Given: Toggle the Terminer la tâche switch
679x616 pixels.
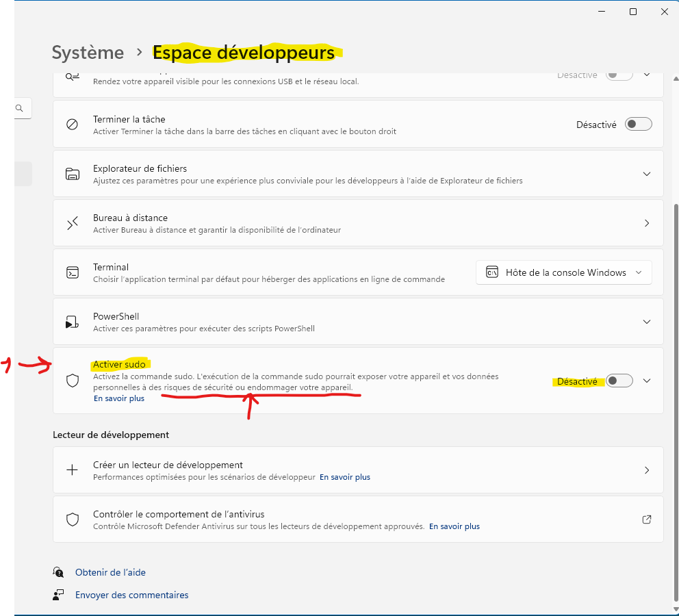Looking at the screenshot, I should click(639, 125).
